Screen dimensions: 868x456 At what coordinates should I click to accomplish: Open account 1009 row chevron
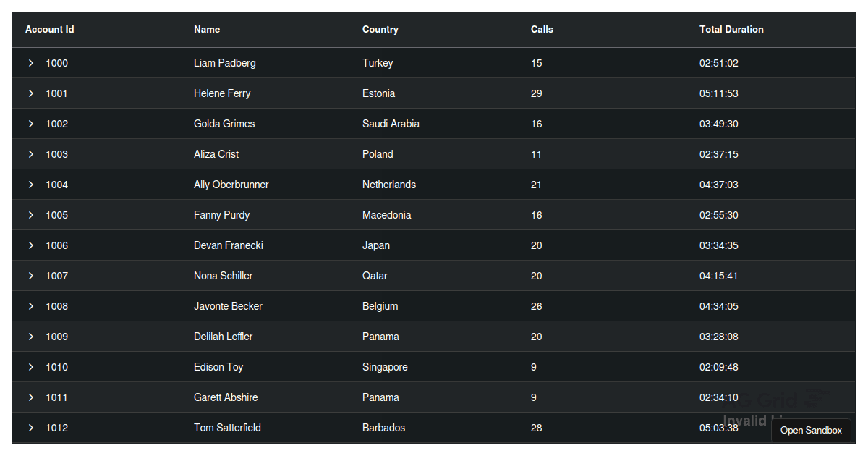[x=31, y=337]
